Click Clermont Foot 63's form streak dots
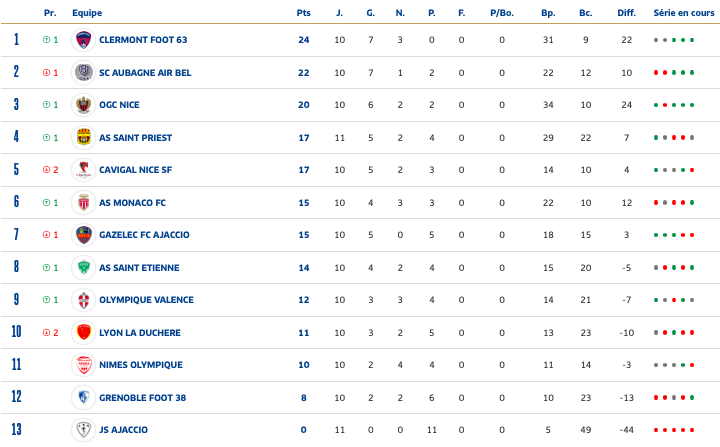Image resolution: width=720 pixels, height=447 pixels. tap(674, 40)
